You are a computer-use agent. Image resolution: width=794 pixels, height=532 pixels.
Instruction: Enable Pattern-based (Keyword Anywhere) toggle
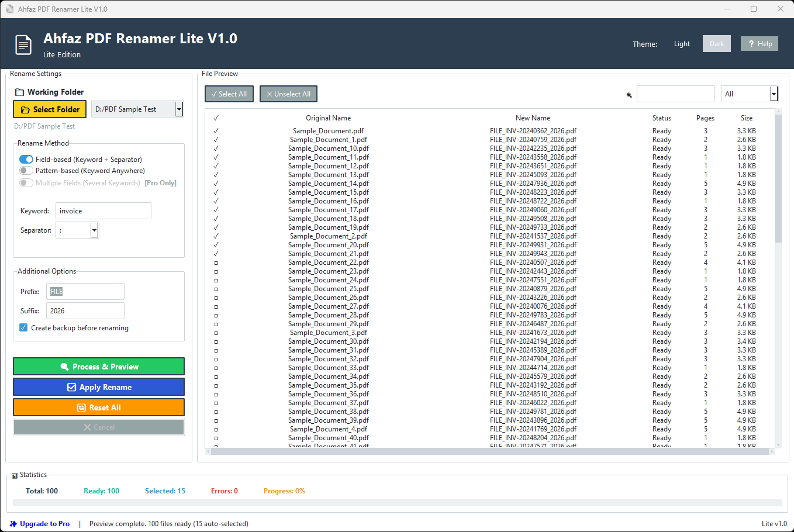click(26, 171)
